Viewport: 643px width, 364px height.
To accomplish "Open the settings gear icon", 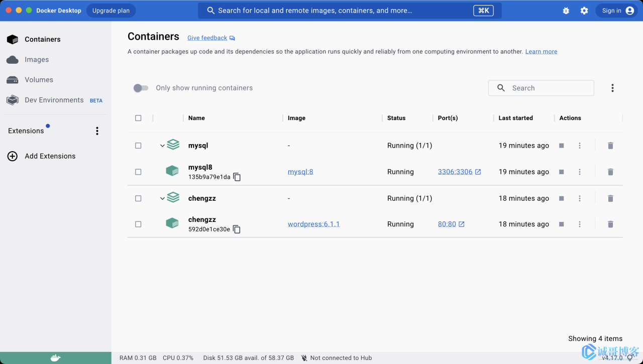I will [x=584, y=11].
